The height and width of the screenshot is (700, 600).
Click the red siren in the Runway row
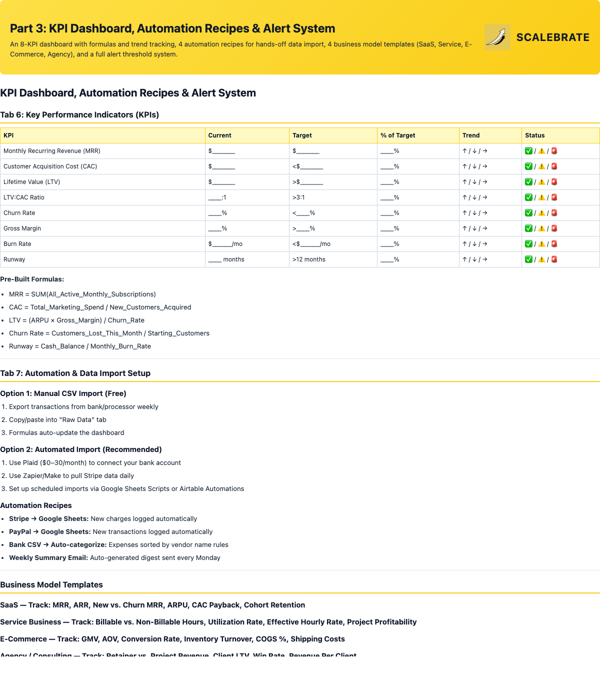(554, 259)
